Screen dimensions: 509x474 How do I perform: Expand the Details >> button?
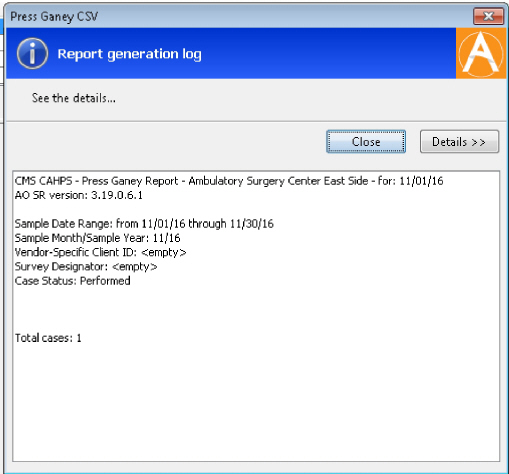coord(459,142)
